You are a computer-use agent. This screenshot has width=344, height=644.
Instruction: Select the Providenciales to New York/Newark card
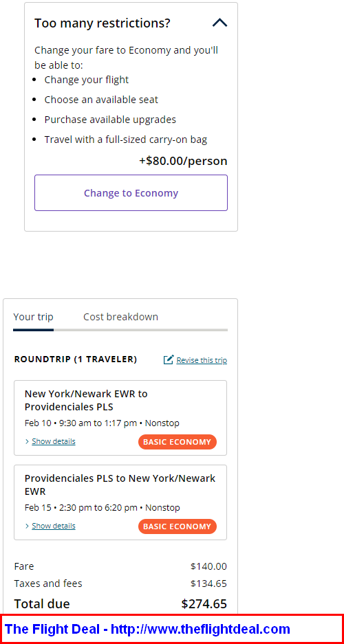coord(120,502)
